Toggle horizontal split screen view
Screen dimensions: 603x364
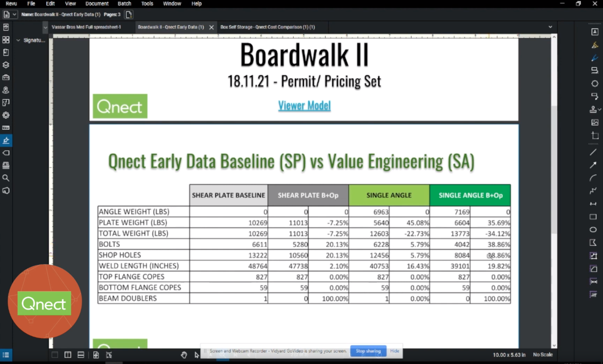(x=80, y=355)
